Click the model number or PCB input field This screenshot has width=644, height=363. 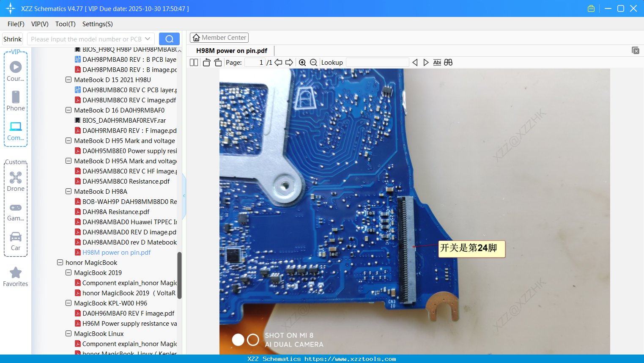[87, 39]
